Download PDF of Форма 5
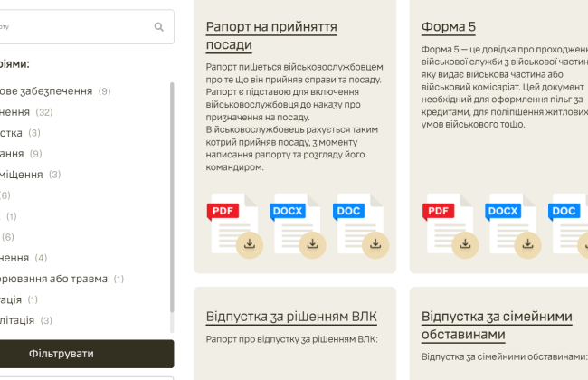Viewport: 588px width, 380px height. tap(450, 226)
